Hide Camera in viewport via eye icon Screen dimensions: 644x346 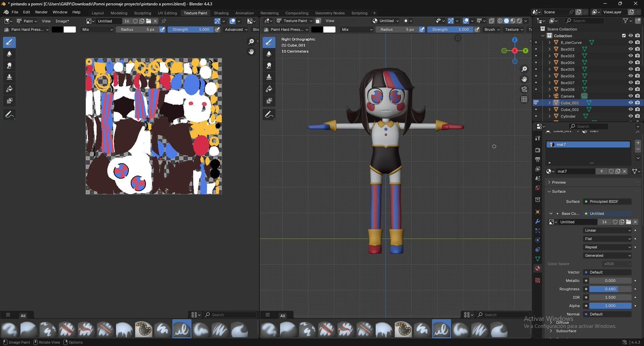(x=631, y=96)
